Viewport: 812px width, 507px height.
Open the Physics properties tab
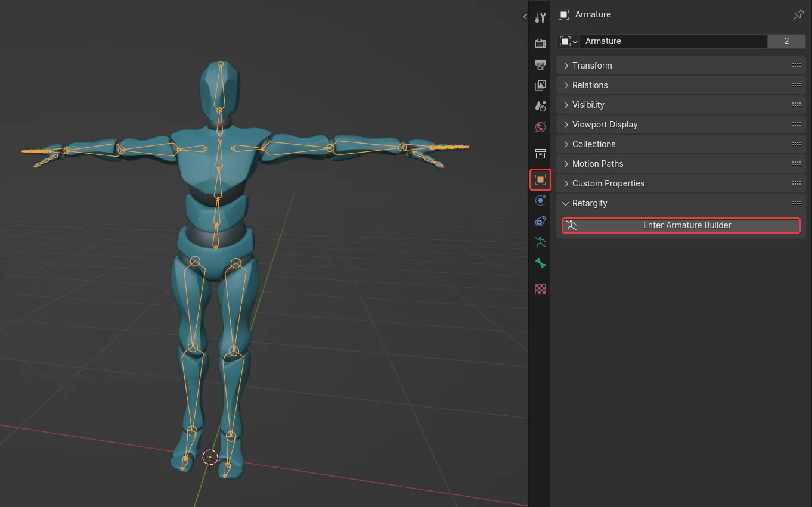click(x=540, y=201)
